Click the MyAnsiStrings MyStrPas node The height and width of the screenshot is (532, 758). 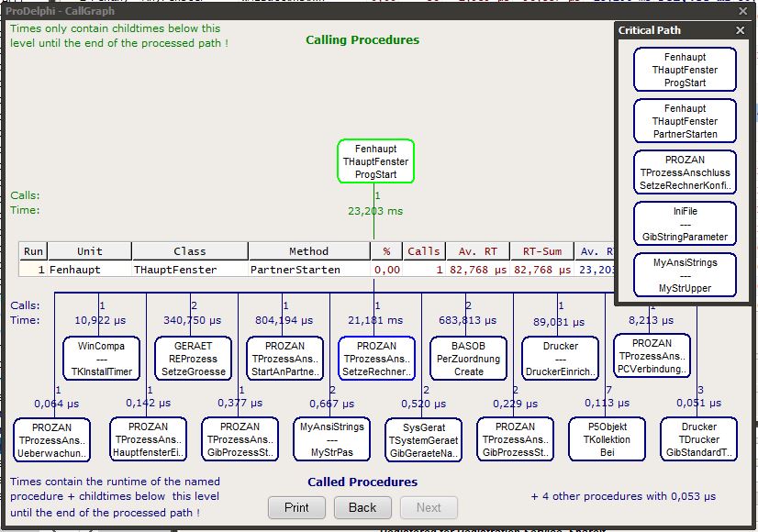pyautogui.click(x=331, y=439)
